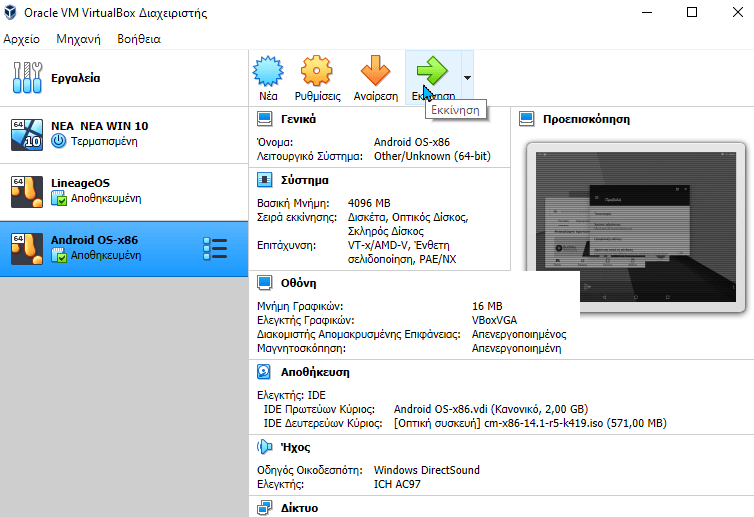
Task: Click the Αποθήκευση disk icon
Action: [x=264, y=372]
